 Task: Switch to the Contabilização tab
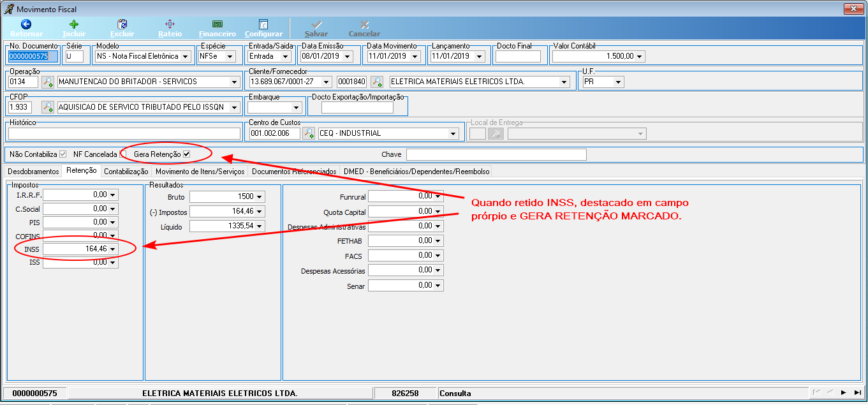point(126,172)
